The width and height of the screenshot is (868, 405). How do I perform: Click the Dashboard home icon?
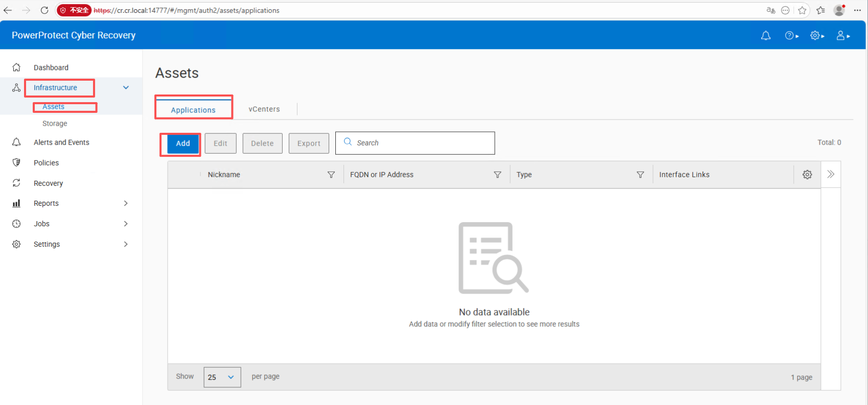coord(16,67)
